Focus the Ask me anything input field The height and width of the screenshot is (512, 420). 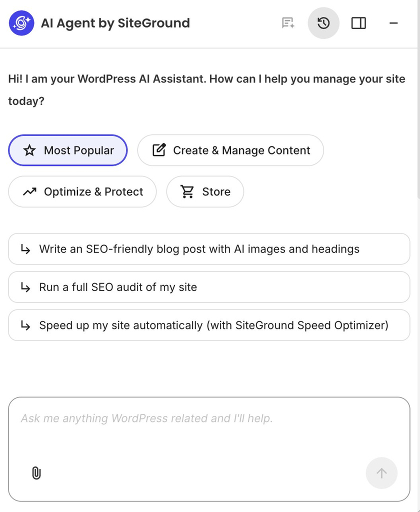pyautogui.click(x=209, y=449)
